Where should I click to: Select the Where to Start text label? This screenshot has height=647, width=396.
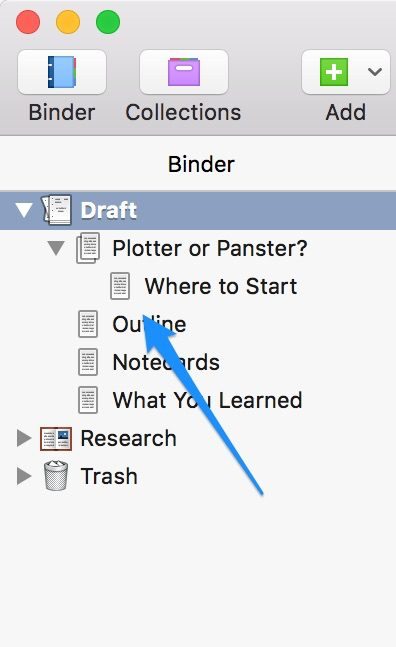(x=221, y=286)
